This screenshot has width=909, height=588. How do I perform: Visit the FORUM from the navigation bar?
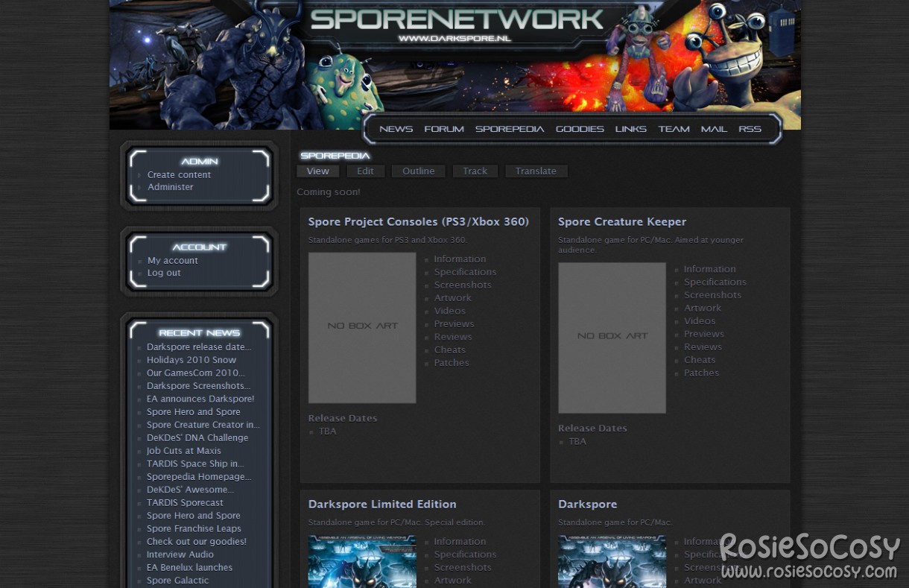(444, 129)
